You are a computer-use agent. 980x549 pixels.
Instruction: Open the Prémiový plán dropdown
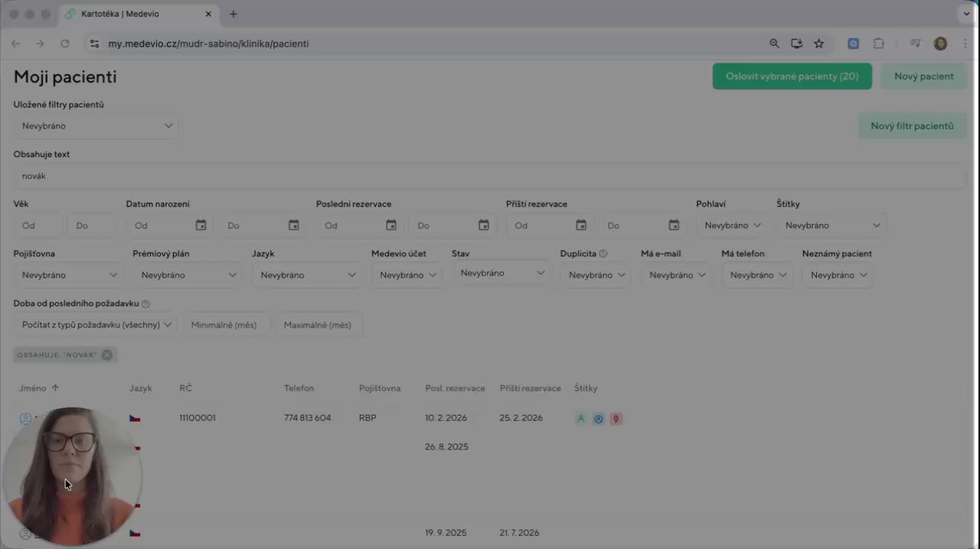188,275
